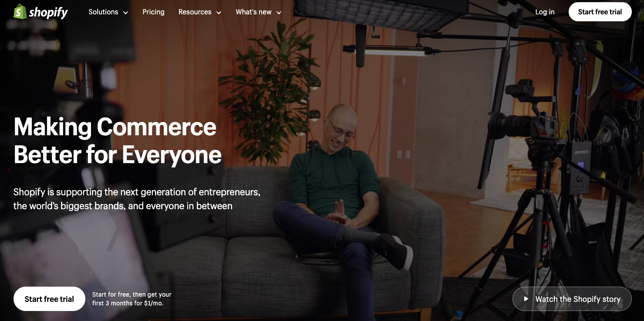Click the man sitting on the couch
Image resolution: width=644 pixels, height=321 pixels.
(344, 204)
